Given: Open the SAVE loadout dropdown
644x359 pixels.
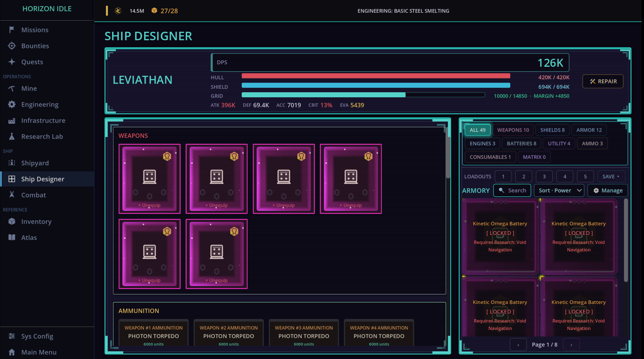Looking at the screenshot, I should pos(611,176).
